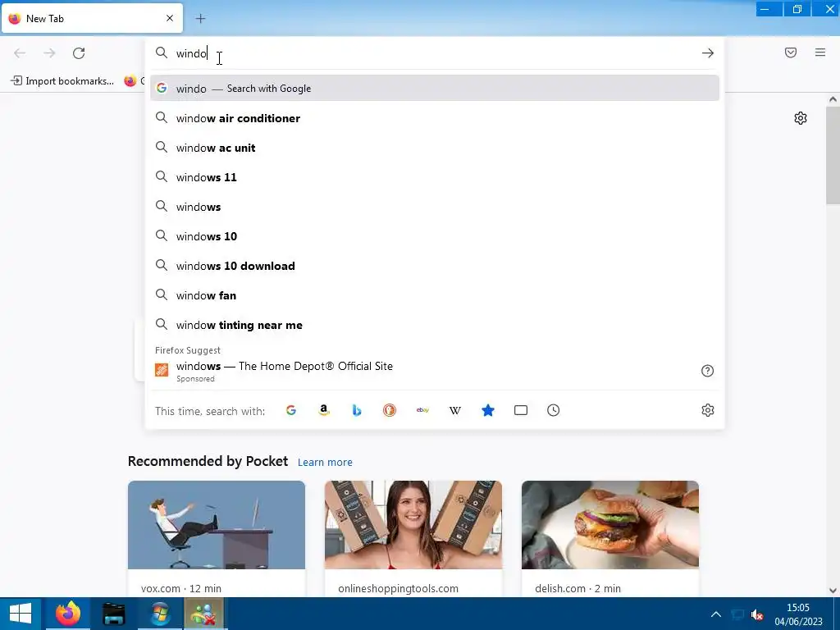Open clock showing 15:05 in taskbar

pyautogui.click(x=798, y=614)
